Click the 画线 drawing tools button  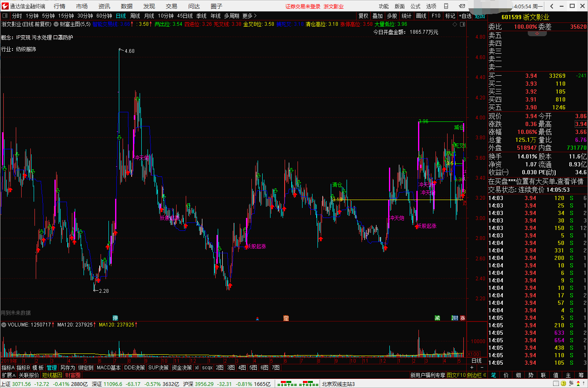click(421, 16)
